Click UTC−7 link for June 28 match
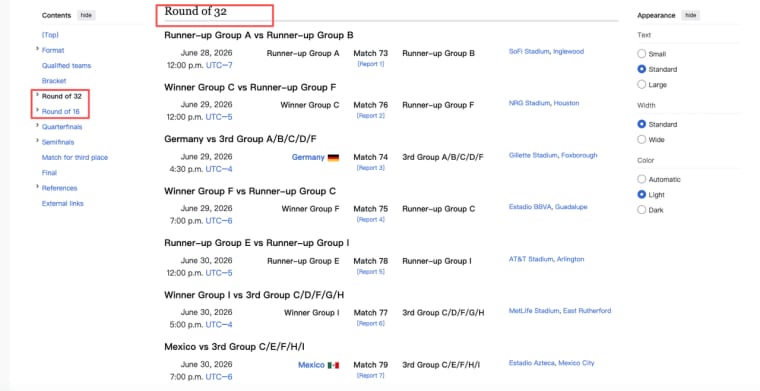The width and height of the screenshot is (760, 391). click(x=219, y=65)
